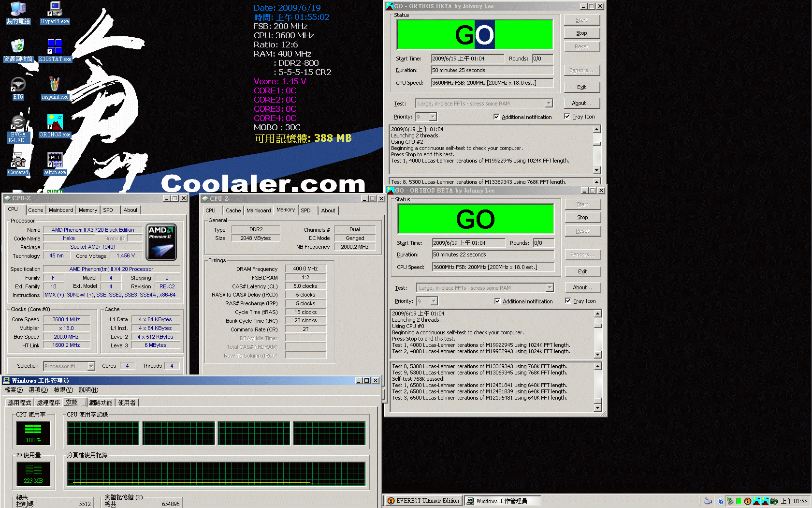Open the 檔案(F) menu in Task Manager
This screenshot has height=508, width=812.
(x=14, y=390)
